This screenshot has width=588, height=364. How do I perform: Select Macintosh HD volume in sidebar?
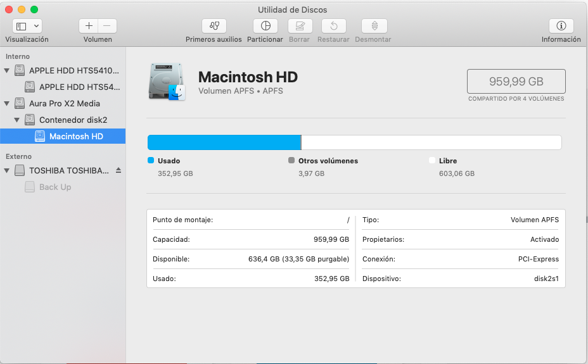coord(63,136)
